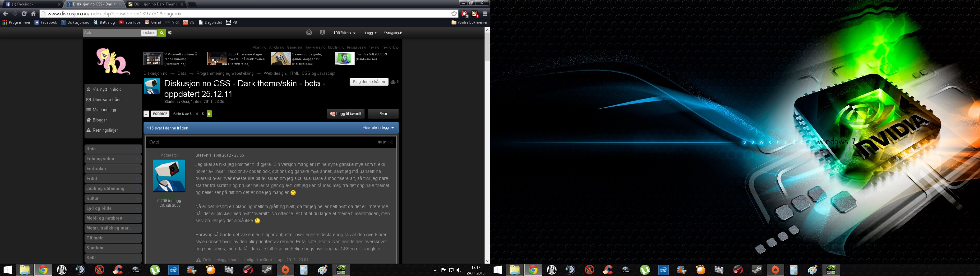The height and width of the screenshot is (276, 980).
Task: Click the address bar URL field
Action: (245, 14)
